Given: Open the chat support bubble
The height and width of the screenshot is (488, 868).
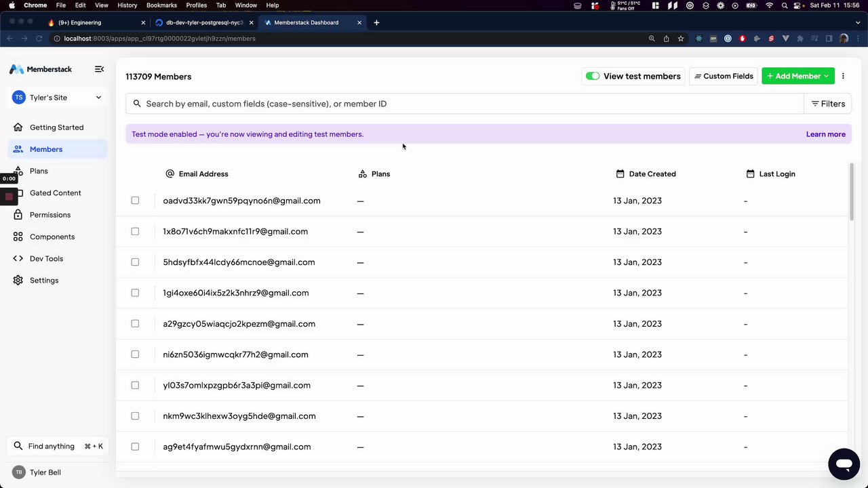Looking at the screenshot, I should click(x=844, y=464).
